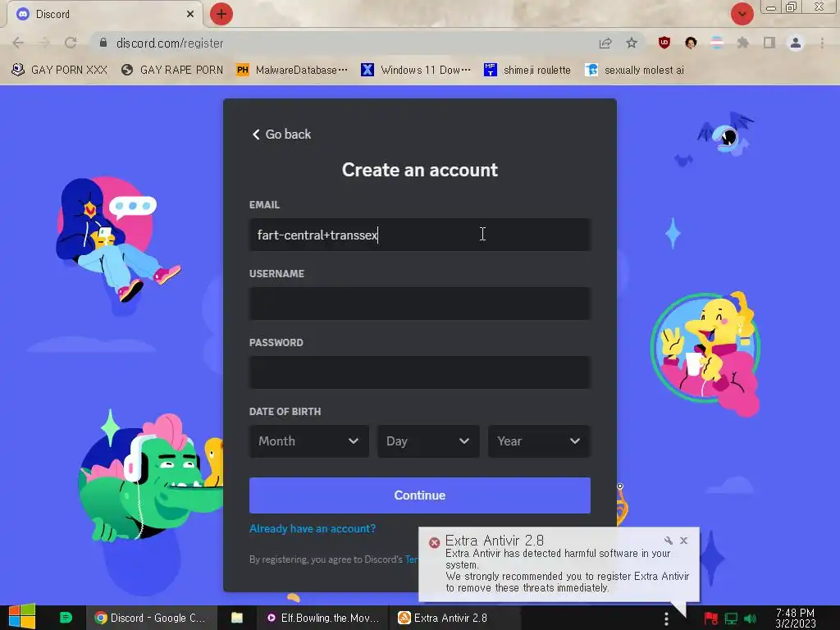Click the Create an account heading
The width and height of the screenshot is (840, 630).
420,170
